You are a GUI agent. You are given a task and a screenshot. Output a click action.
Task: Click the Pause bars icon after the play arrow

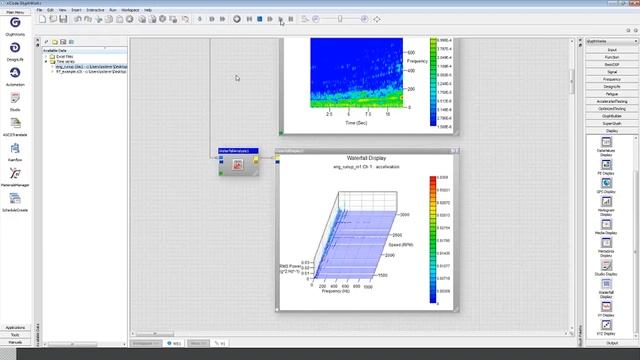[x=291, y=19]
